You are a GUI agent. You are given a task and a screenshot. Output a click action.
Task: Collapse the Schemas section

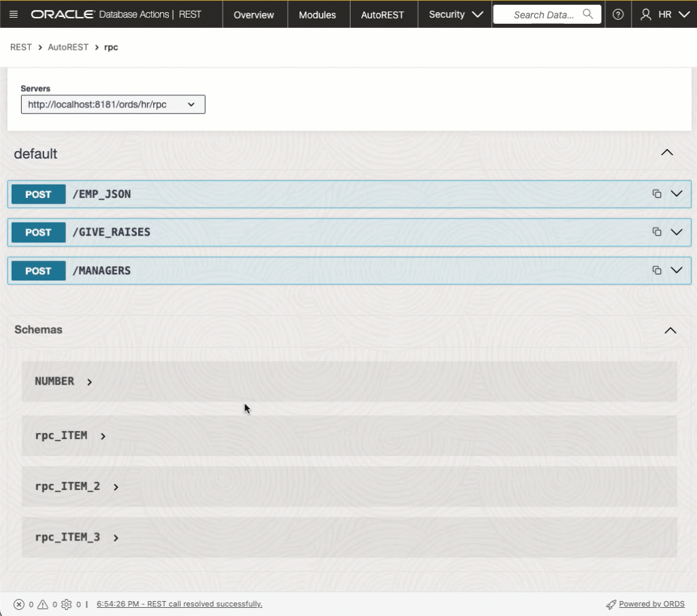pyautogui.click(x=670, y=331)
